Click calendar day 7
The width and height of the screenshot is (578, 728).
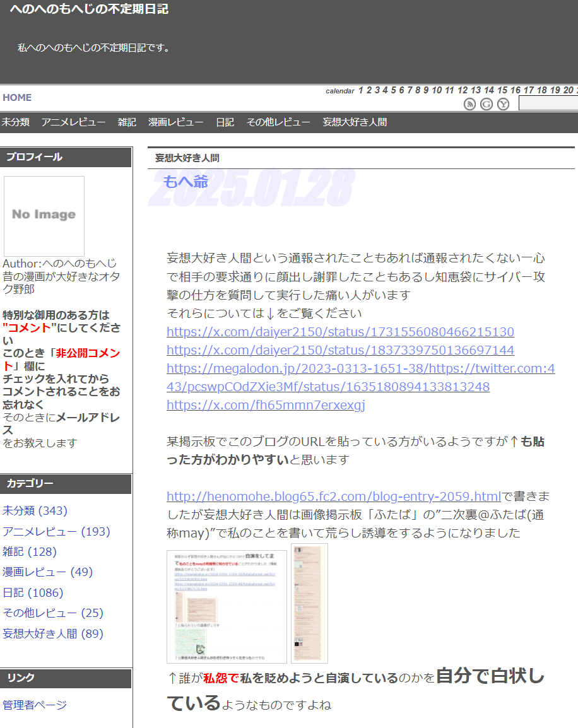click(410, 90)
